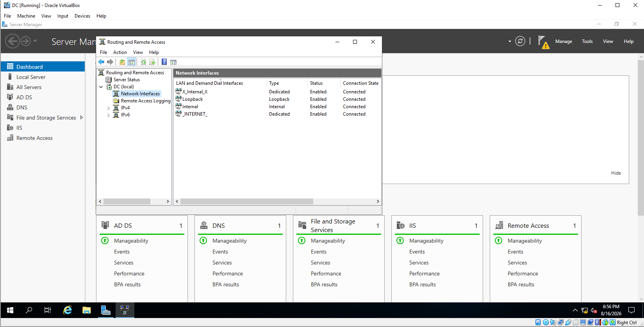Viewport: 644px width, 327px height.
Task: Select All Servers in Server Manager sidebar
Action: click(29, 87)
